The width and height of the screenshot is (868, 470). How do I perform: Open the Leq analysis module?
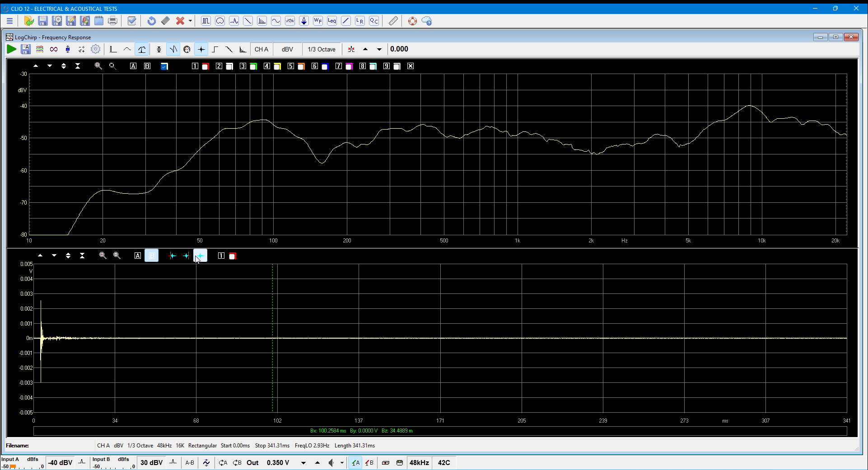click(x=332, y=21)
